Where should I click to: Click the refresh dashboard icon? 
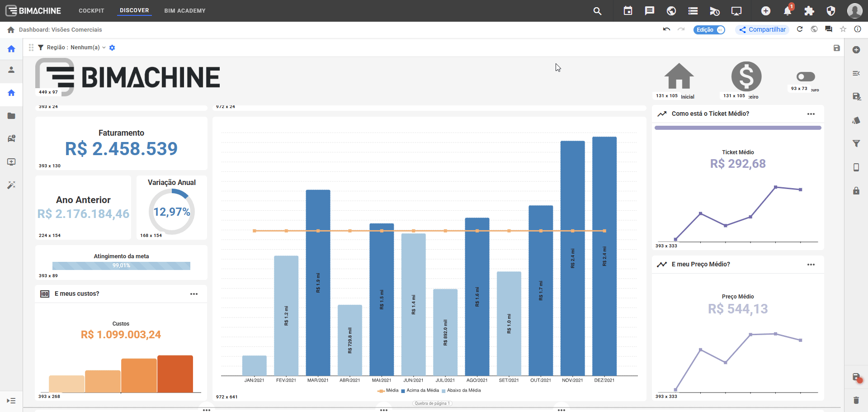click(800, 29)
